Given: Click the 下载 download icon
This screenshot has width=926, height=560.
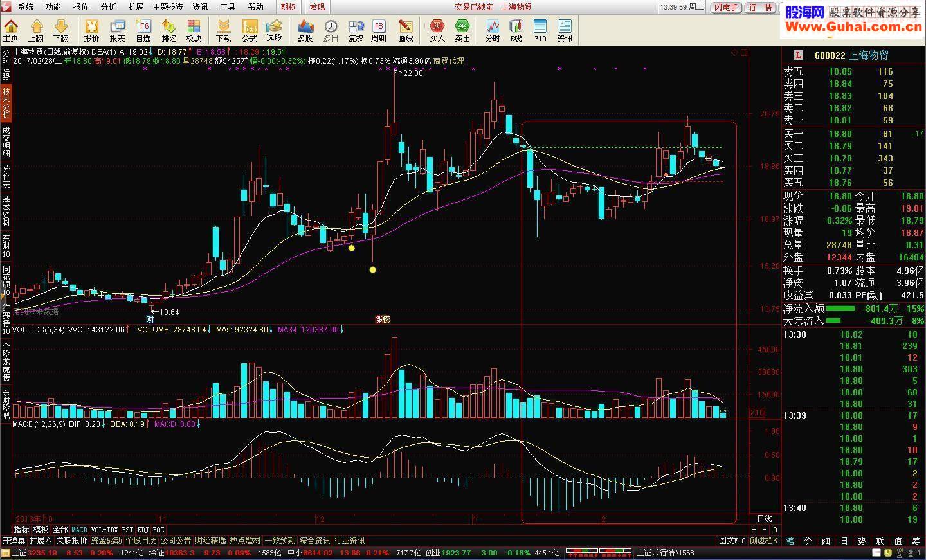Looking at the screenshot, I should pyautogui.click(x=223, y=30).
